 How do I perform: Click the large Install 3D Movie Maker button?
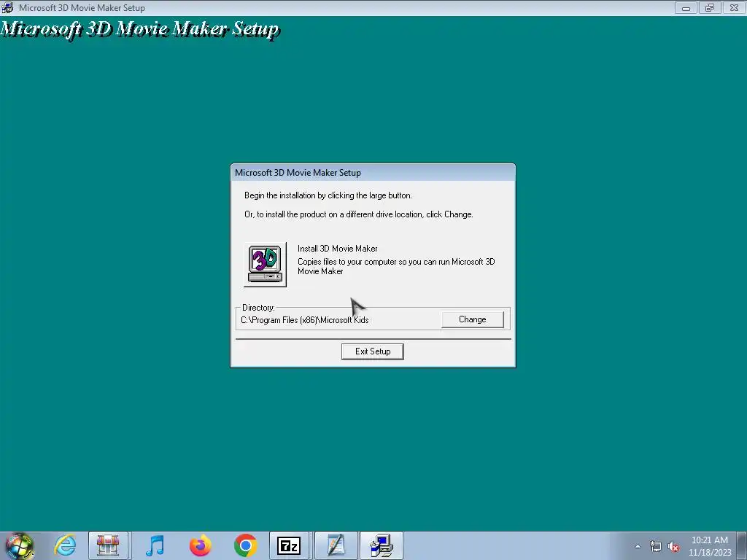click(x=265, y=265)
